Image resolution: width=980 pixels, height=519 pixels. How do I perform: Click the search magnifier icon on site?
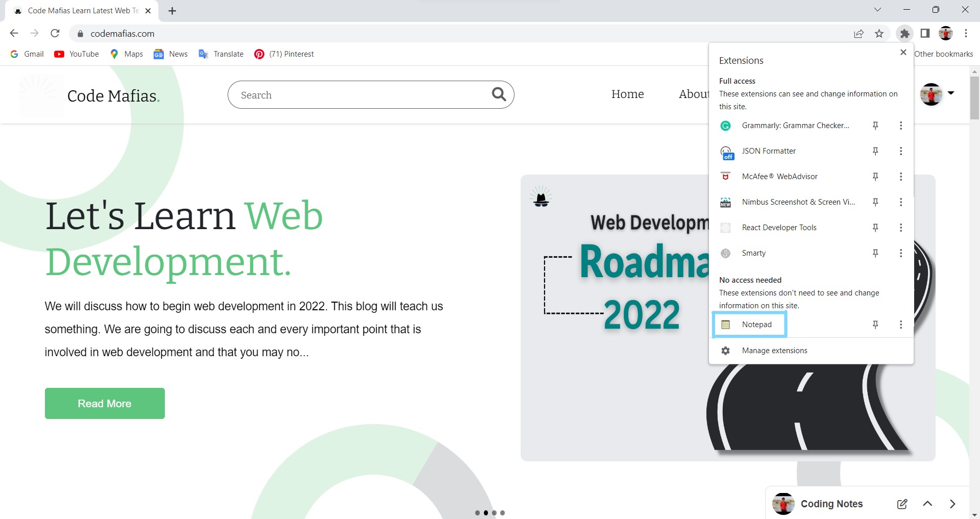pyautogui.click(x=499, y=94)
